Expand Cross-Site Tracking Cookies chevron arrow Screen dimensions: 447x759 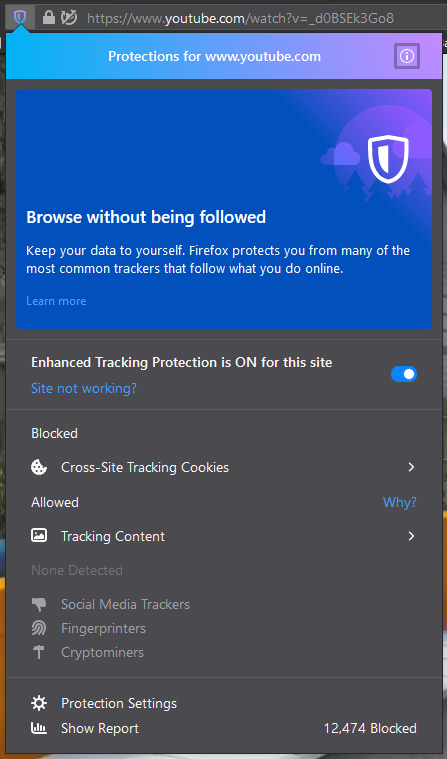411,467
